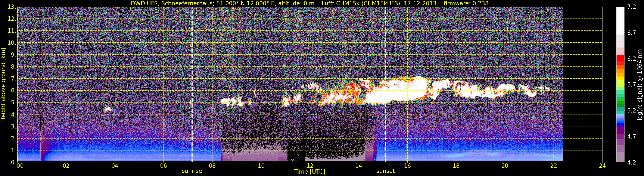Click the black no-data area after 22 UTC
Viewport: 644px width, 176px height.
[x=582, y=84]
